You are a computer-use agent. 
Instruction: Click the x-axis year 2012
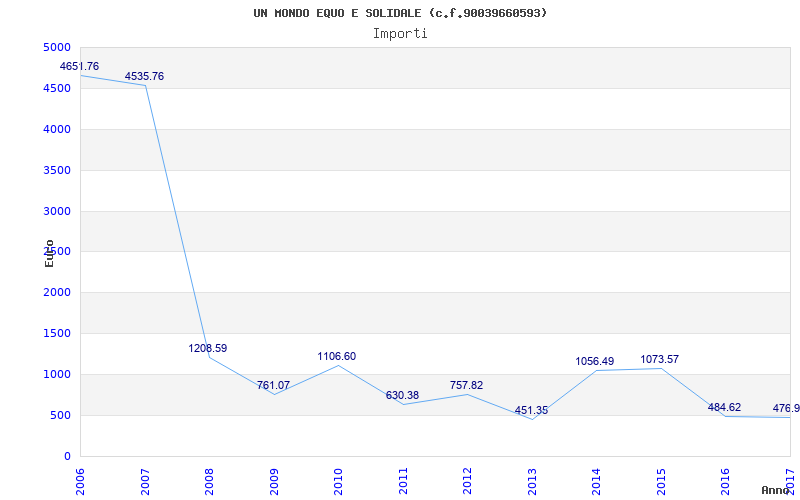click(x=467, y=482)
